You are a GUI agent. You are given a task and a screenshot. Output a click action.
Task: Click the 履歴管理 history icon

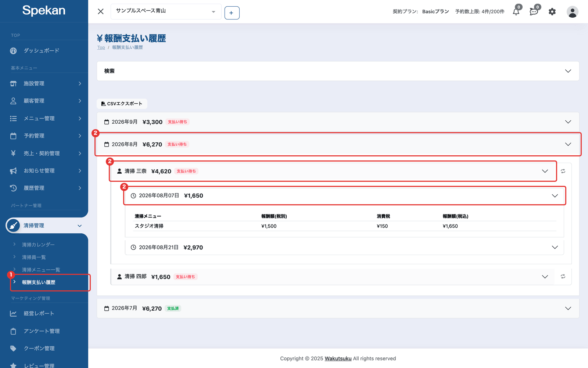click(13, 188)
